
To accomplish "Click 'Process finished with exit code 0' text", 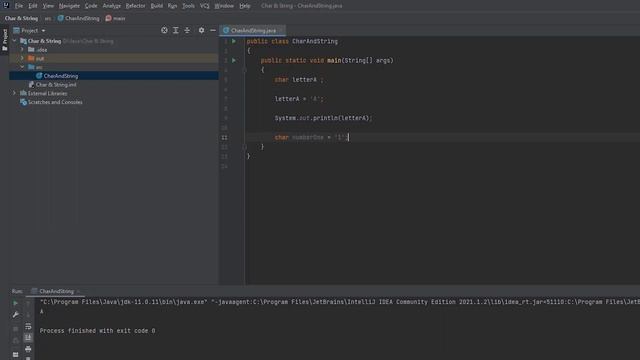I will pyautogui.click(x=97, y=331).
